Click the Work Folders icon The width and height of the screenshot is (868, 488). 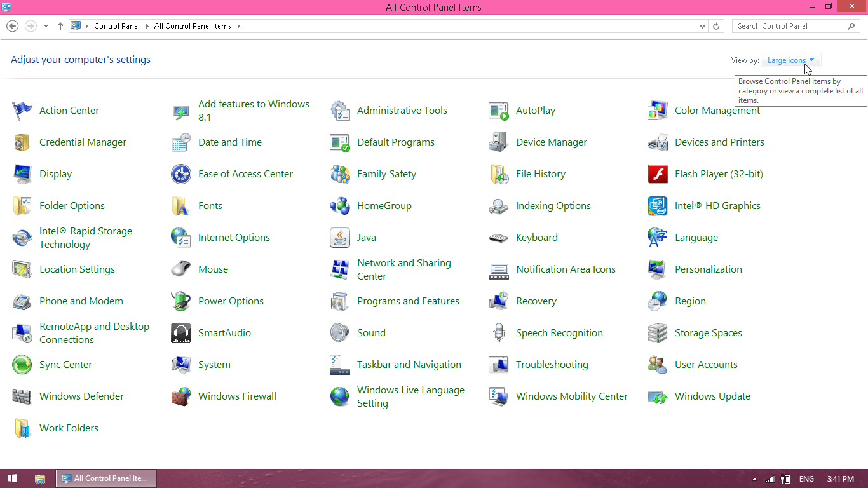22,428
